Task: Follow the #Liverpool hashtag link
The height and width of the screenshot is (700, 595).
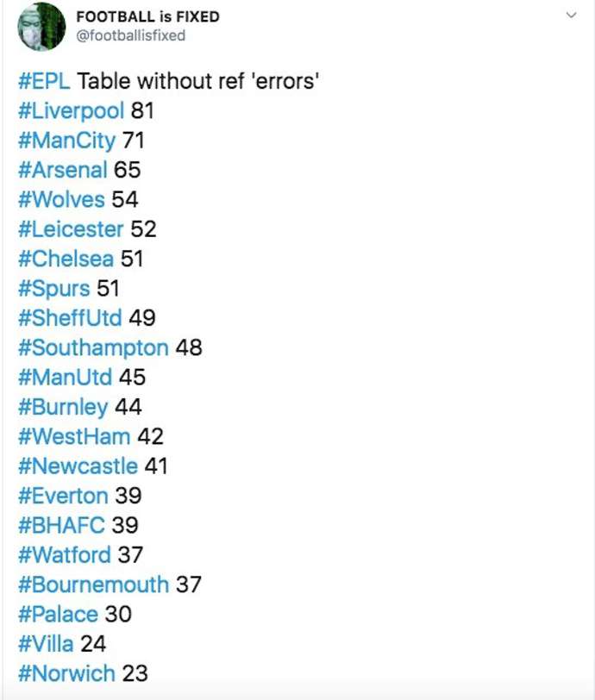Action: point(71,111)
